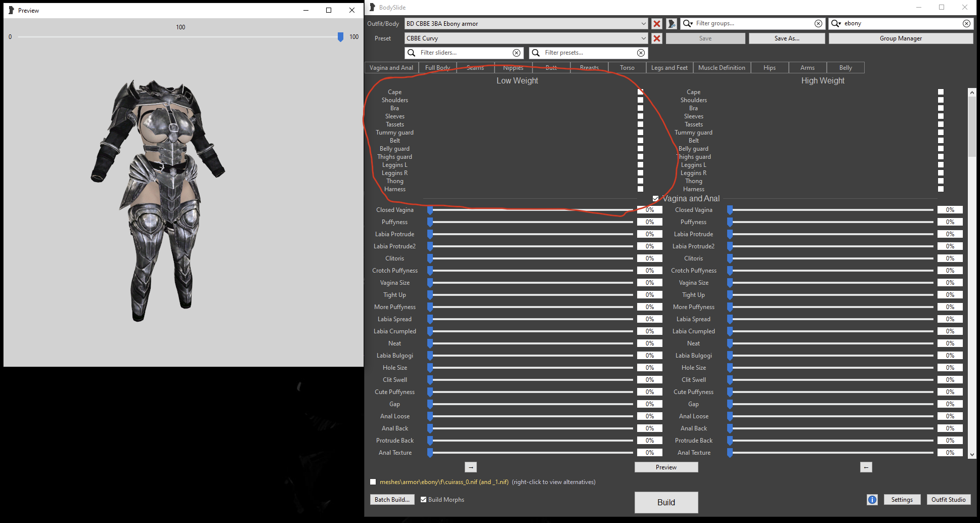Image resolution: width=980 pixels, height=523 pixels.
Task: Click the right arrow button below low weight sliders
Action: 471,467
